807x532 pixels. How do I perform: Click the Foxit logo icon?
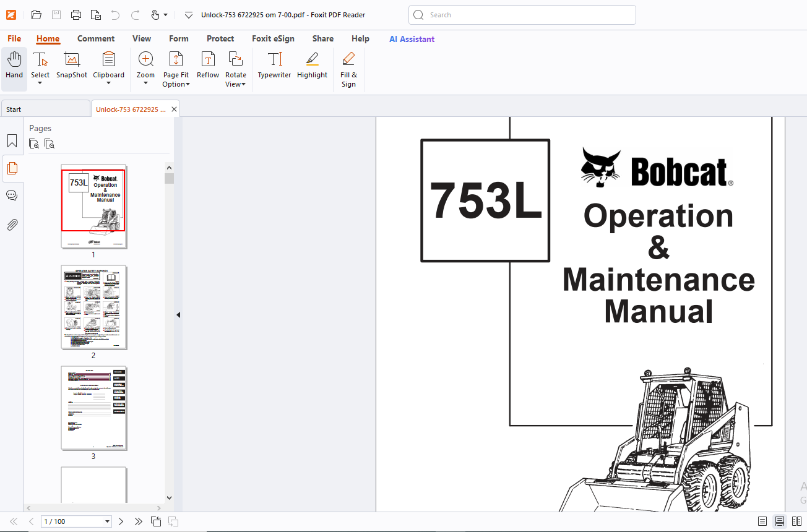click(11, 15)
